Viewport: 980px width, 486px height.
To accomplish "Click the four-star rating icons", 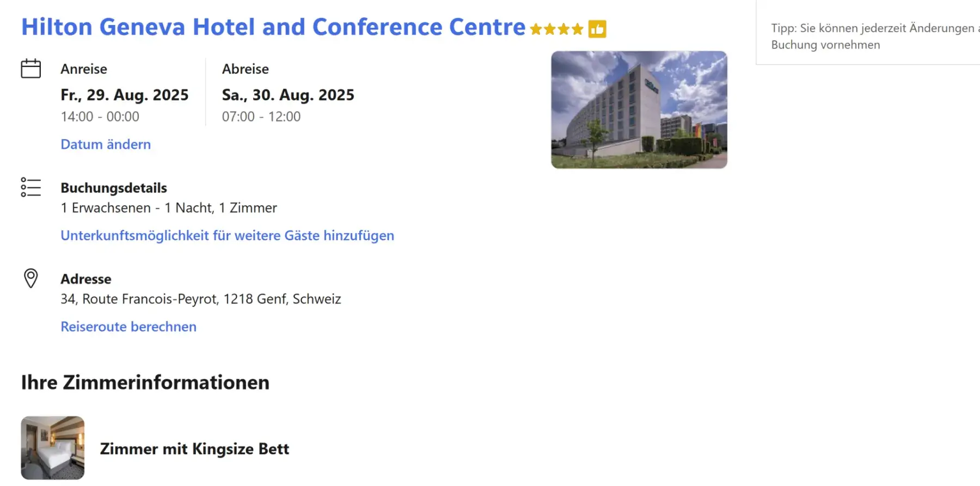I will tap(556, 29).
